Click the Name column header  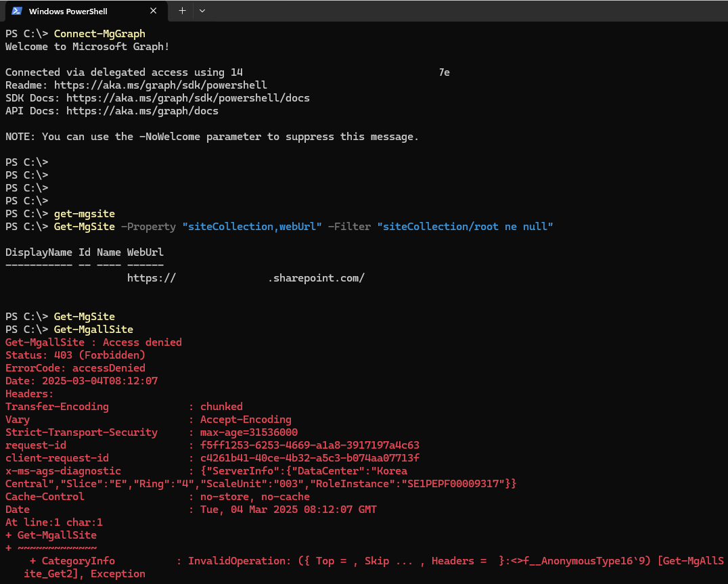[x=109, y=252]
